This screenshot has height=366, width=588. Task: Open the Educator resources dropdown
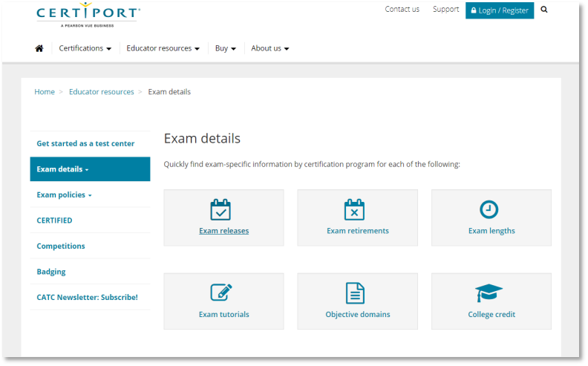[x=163, y=48]
